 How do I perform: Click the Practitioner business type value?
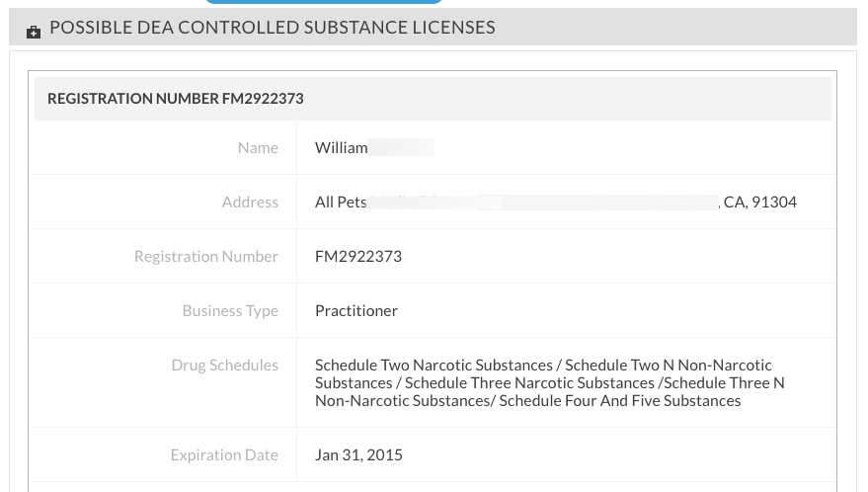[355, 311]
